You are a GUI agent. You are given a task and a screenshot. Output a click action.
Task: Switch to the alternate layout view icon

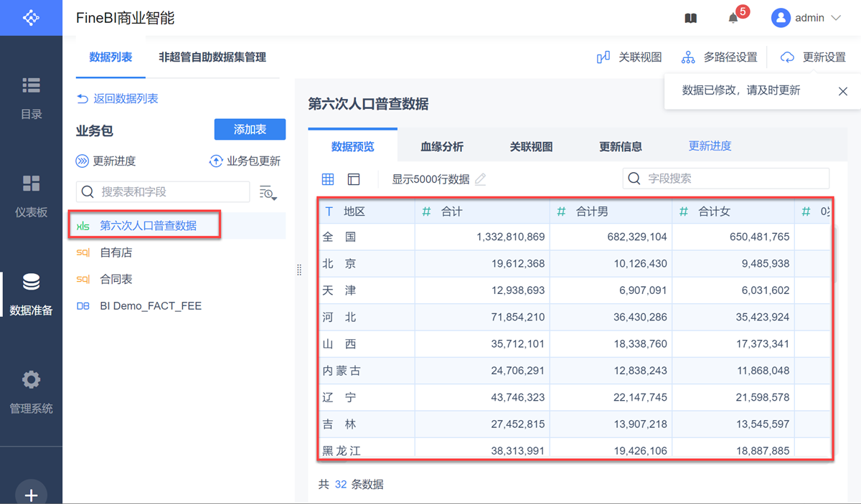353,179
